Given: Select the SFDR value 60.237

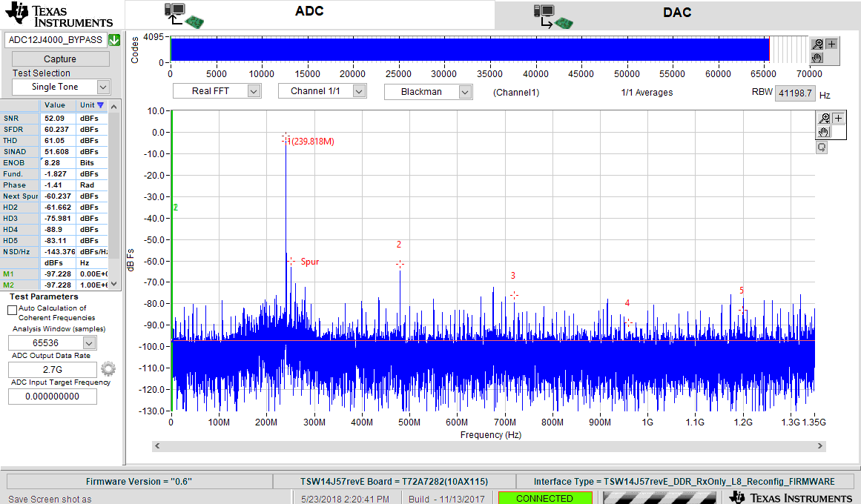Looking at the screenshot, I should coord(57,130).
